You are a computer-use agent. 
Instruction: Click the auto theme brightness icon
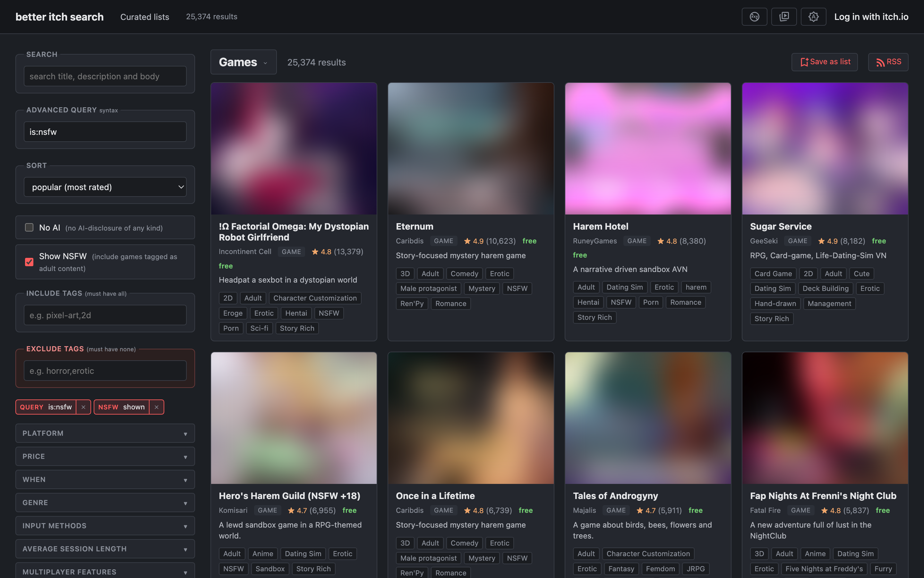click(x=813, y=17)
